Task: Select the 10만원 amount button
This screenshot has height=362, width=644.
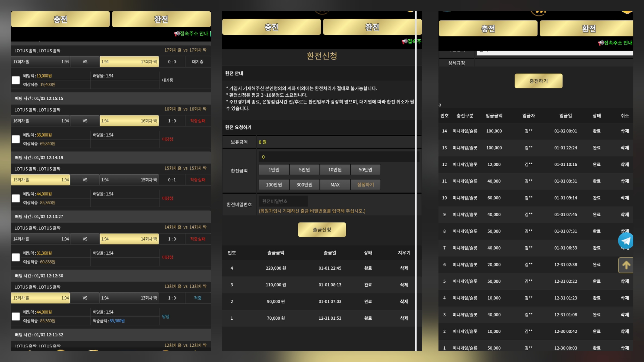Action: (x=335, y=170)
